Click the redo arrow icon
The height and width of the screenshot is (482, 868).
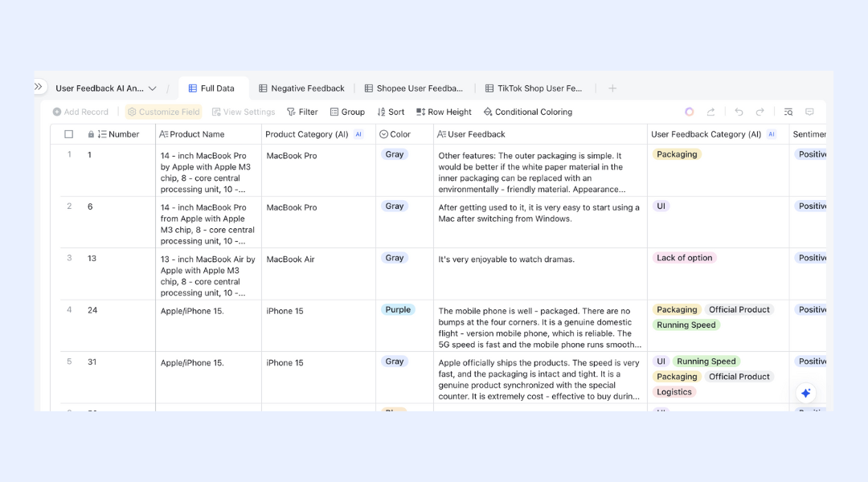click(x=760, y=112)
